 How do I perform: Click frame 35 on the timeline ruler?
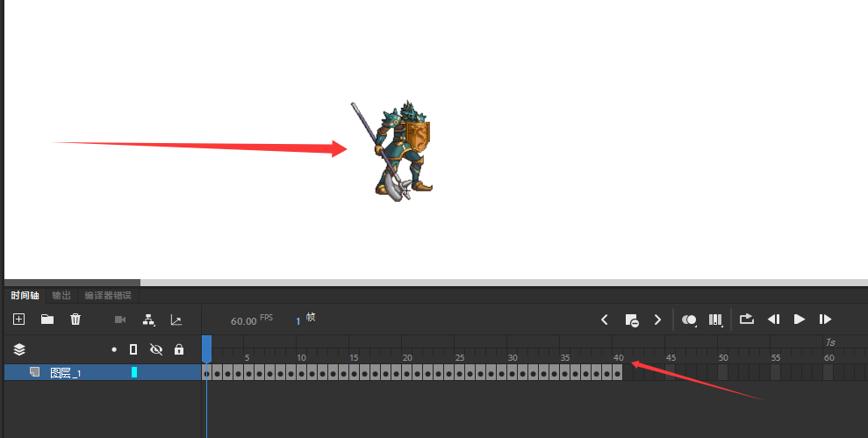pos(565,358)
